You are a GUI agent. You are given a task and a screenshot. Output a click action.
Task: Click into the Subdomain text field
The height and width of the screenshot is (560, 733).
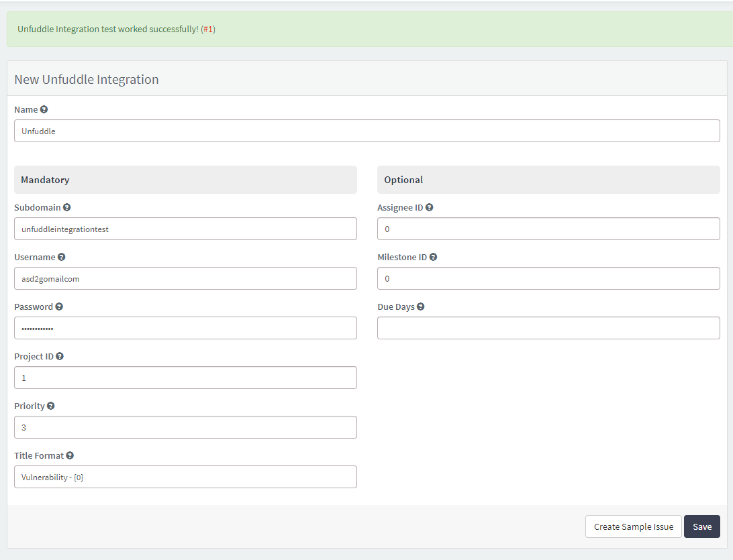coord(185,229)
